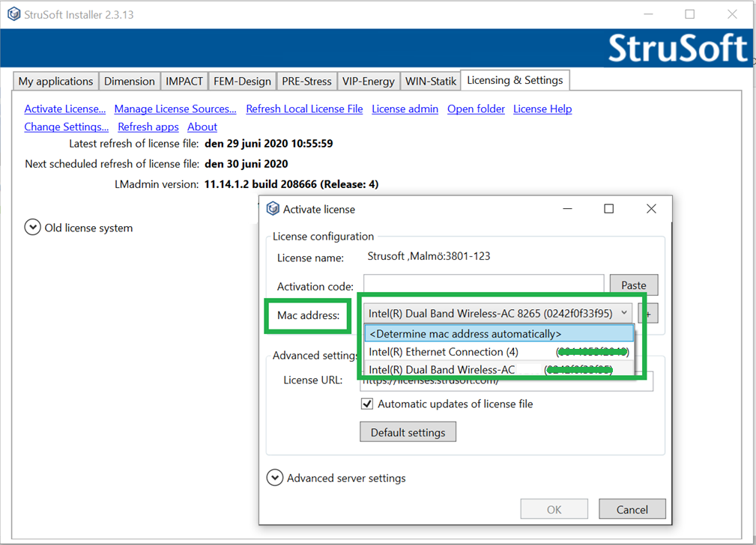Open the My applications tab

coord(55,81)
